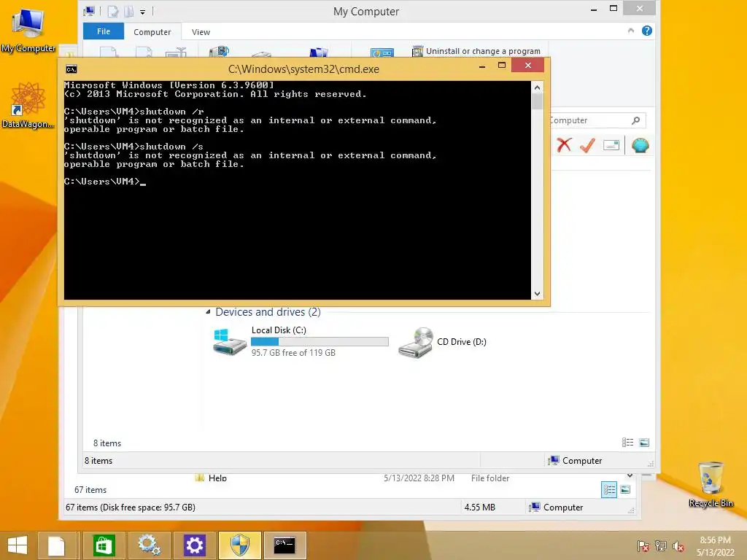Select Local Disk (C:) drive
The image size is (747, 560).
click(300, 341)
